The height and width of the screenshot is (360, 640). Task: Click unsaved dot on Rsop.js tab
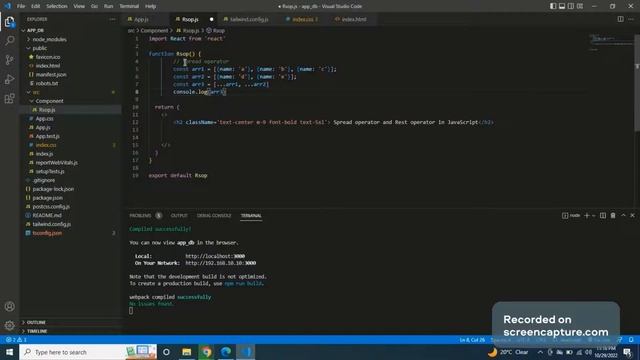click(x=211, y=19)
